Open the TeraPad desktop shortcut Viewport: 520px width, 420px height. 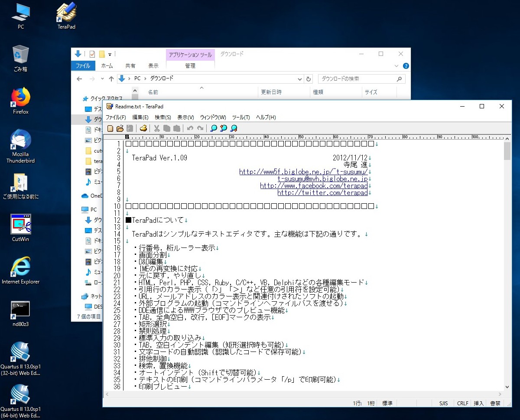click(66, 16)
